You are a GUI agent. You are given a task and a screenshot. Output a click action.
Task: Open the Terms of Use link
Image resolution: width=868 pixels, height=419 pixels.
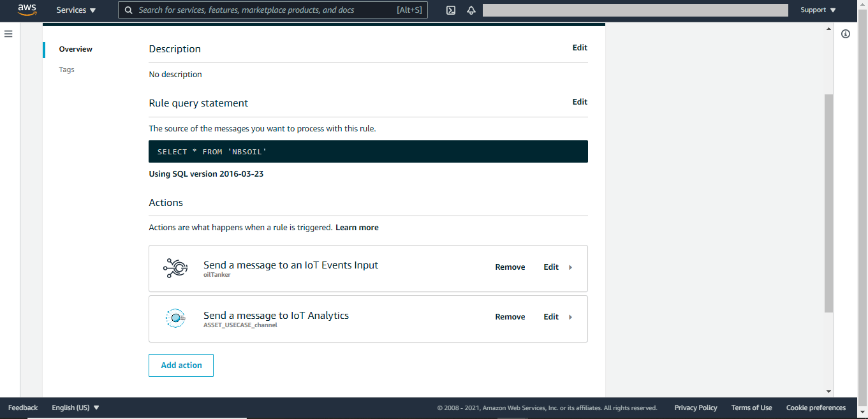[751, 408]
